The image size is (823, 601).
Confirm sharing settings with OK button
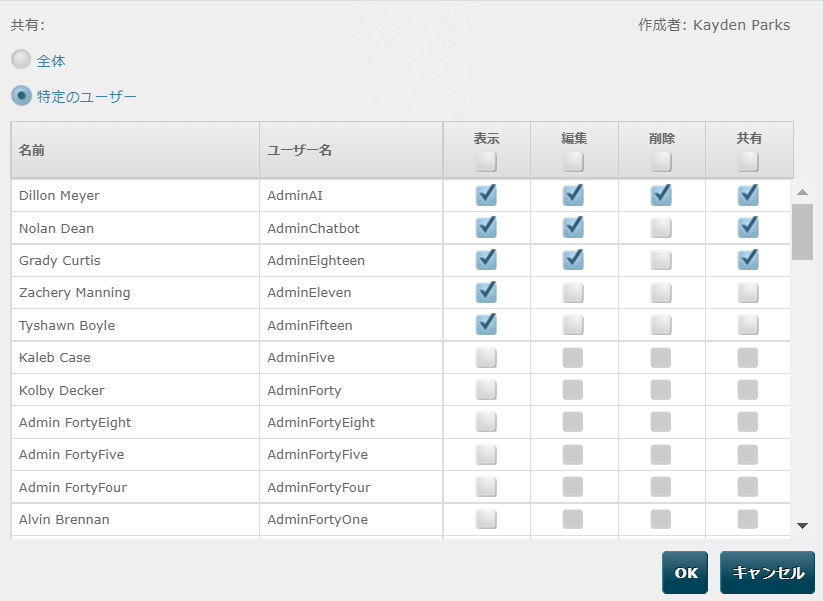click(x=685, y=572)
